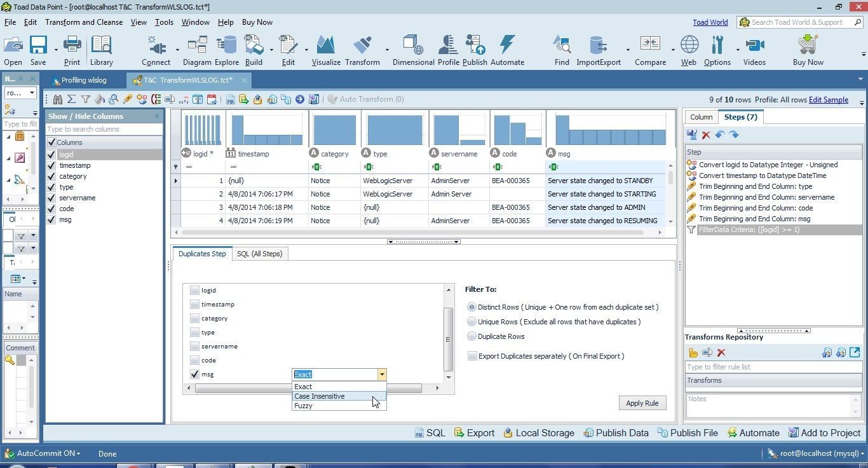
Task: Choose Fuzzy from match dropdown
Action: [x=339, y=406]
